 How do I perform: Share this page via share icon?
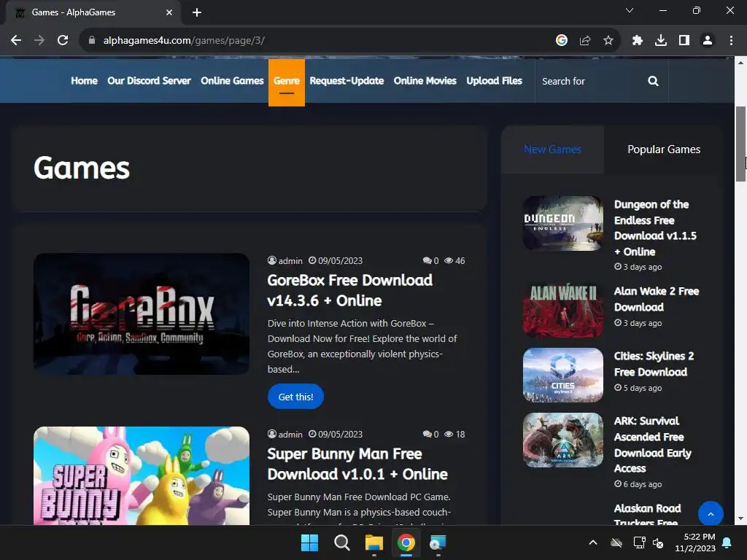click(585, 41)
